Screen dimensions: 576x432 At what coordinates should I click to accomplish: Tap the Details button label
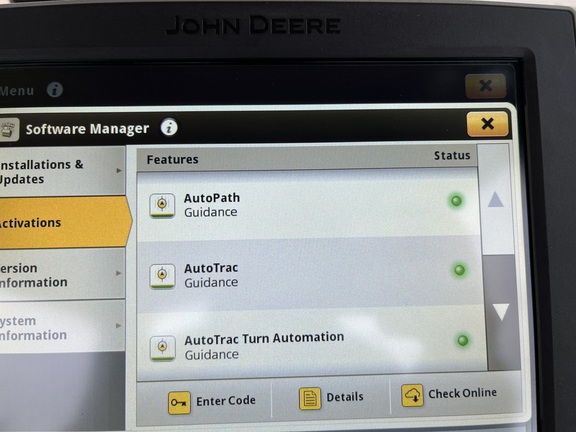point(345,397)
